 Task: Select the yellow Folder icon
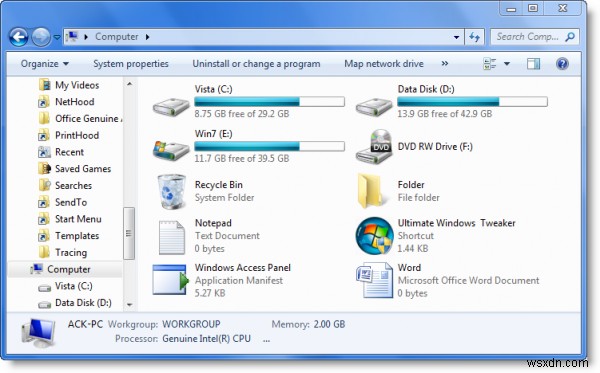(370, 191)
